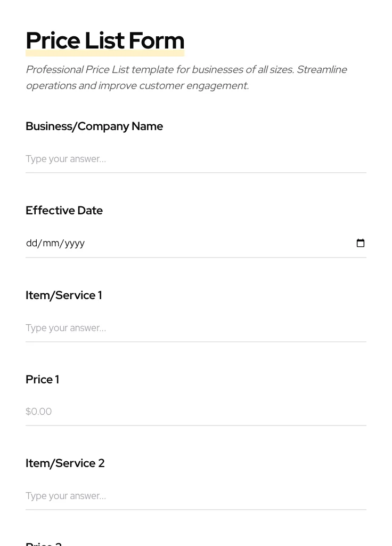Click the Item/Service 2 heading
Screen dimensions: 392x546
65,463
